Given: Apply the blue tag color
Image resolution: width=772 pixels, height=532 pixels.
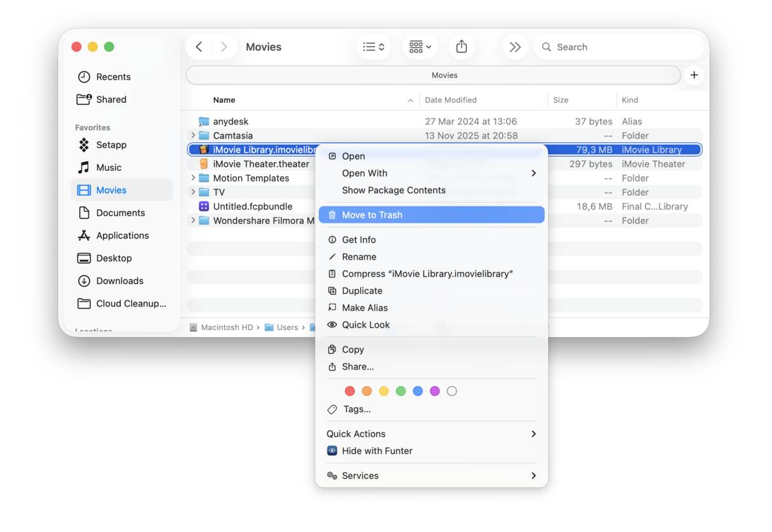Looking at the screenshot, I should (418, 391).
